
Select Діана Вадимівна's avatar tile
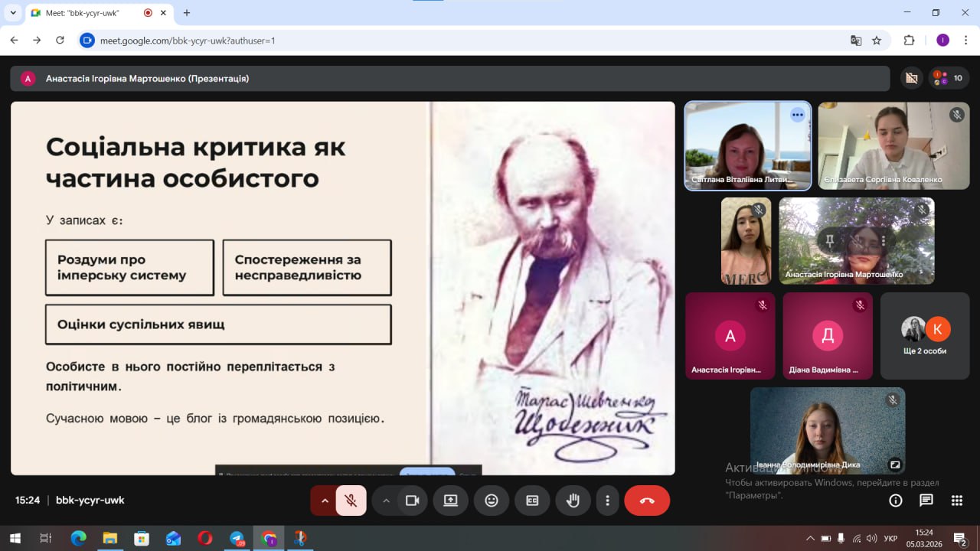coord(828,336)
